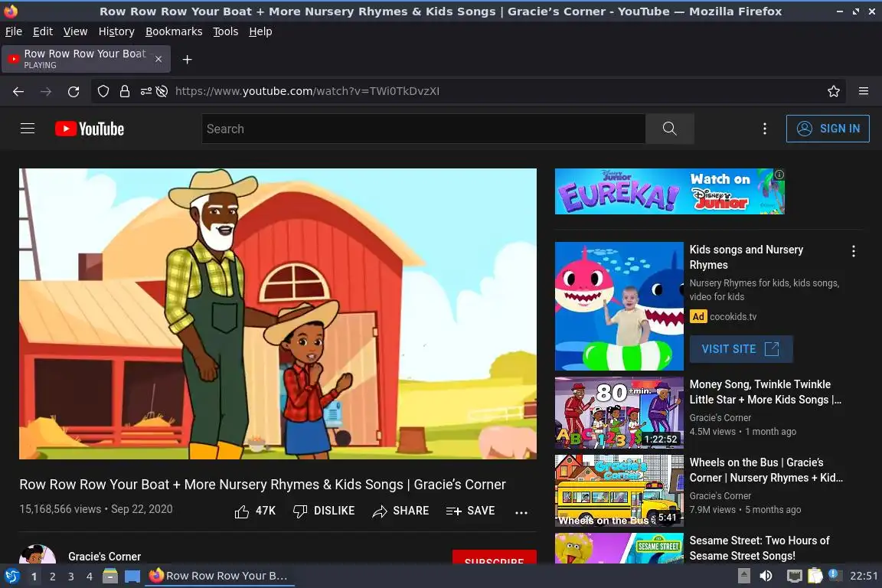Open the system start menu icon
The width and height of the screenshot is (882, 588).
11,577
